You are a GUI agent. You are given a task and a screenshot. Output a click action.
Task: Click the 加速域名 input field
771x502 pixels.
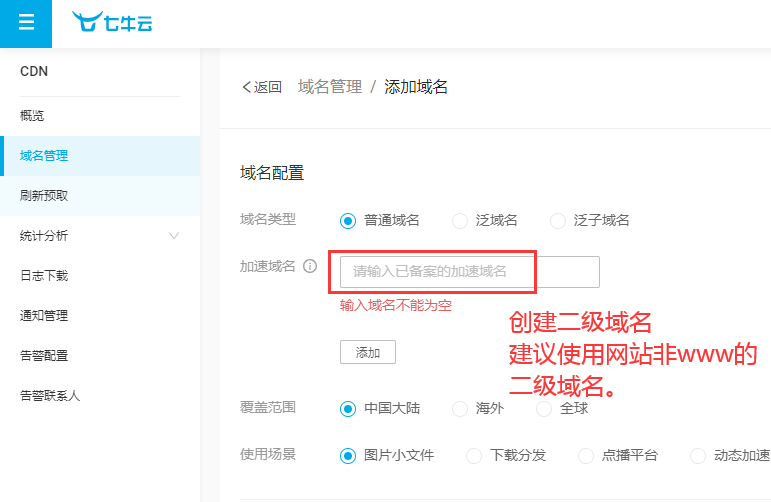click(469, 271)
